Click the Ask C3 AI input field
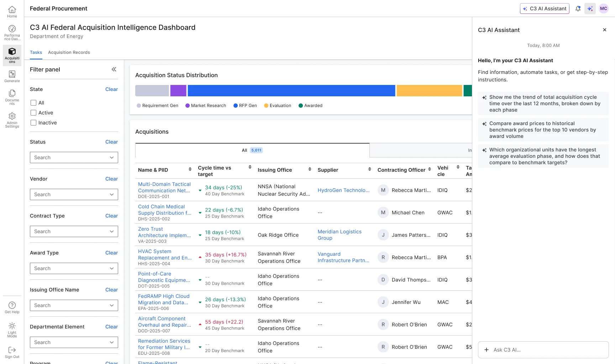Viewport: 615px width, 364px height. click(543, 350)
